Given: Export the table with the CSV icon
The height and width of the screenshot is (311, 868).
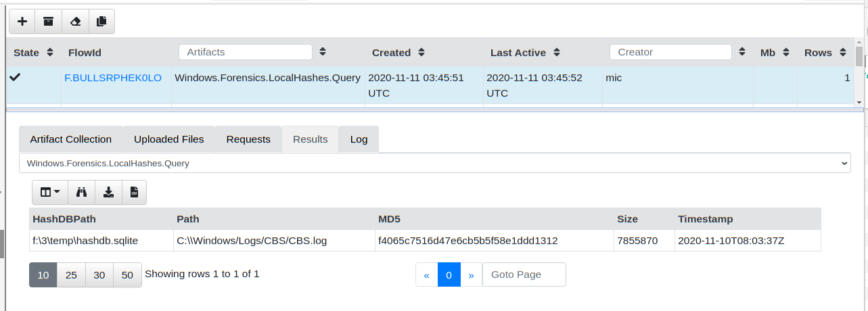Looking at the screenshot, I should [134, 192].
